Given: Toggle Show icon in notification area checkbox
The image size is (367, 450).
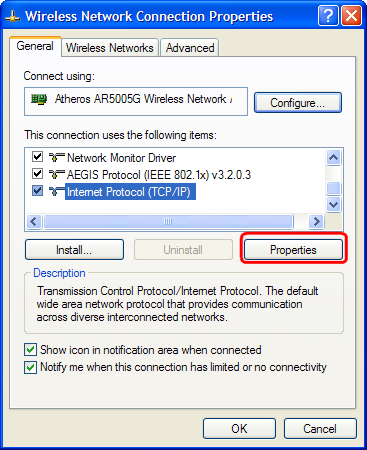Looking at the screenshot, I should 31,350.
